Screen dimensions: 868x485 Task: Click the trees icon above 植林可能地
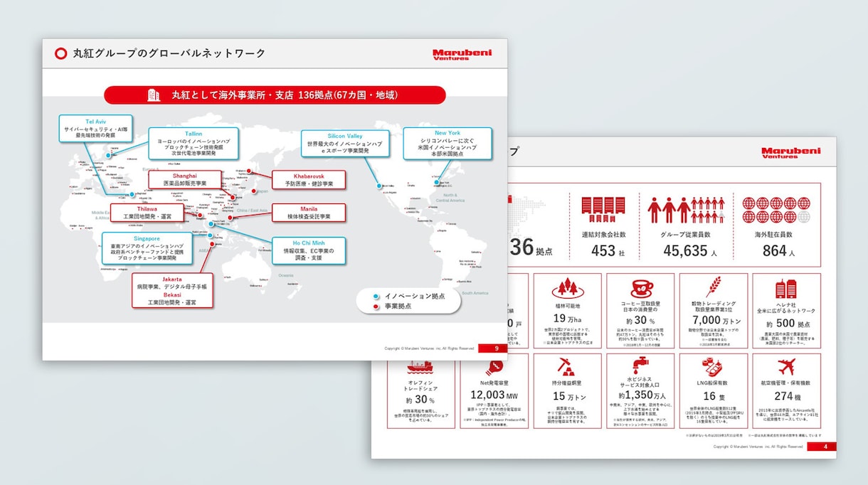tap(567, 289)
